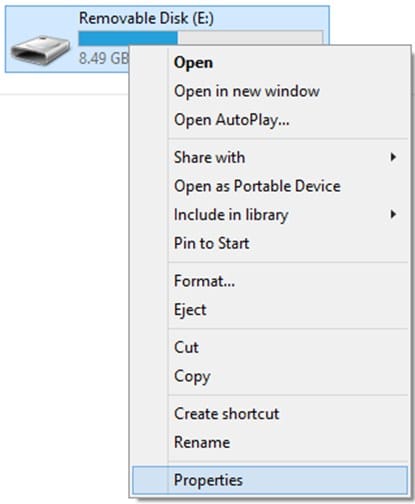
Task: Open Properties for the drive
Action: pyautogui.click(x=270, y=480)
